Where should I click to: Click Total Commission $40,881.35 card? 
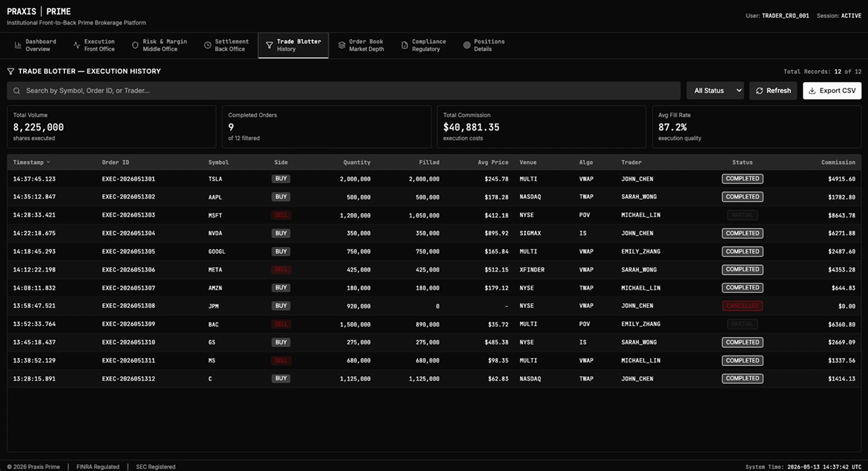point(541,126)
